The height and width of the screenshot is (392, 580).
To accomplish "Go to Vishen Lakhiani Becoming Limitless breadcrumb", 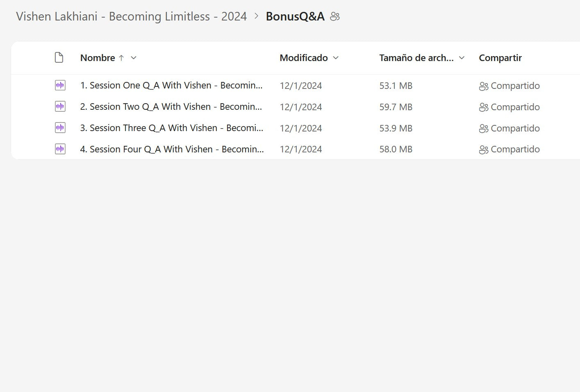I will (131, 16).
